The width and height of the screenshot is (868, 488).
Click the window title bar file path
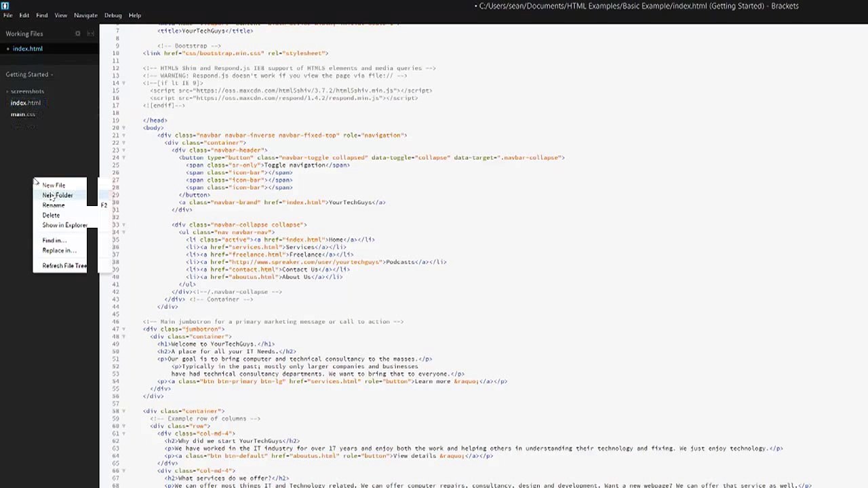(x=637, y=6)
